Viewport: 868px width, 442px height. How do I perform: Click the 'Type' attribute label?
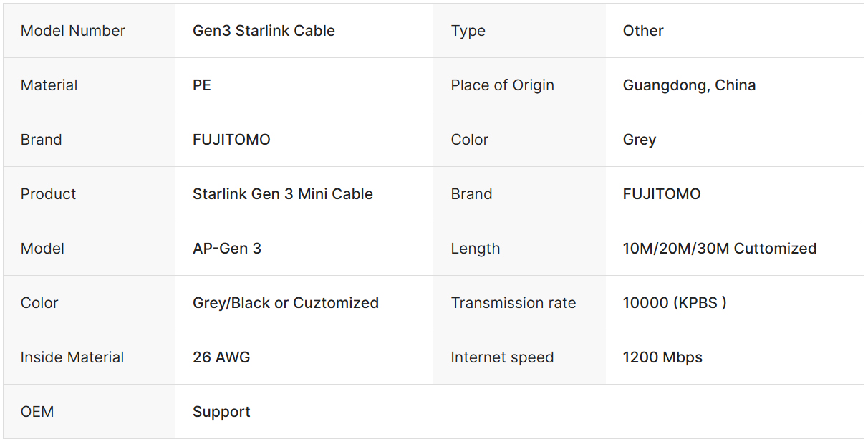[x=468, y=31]
